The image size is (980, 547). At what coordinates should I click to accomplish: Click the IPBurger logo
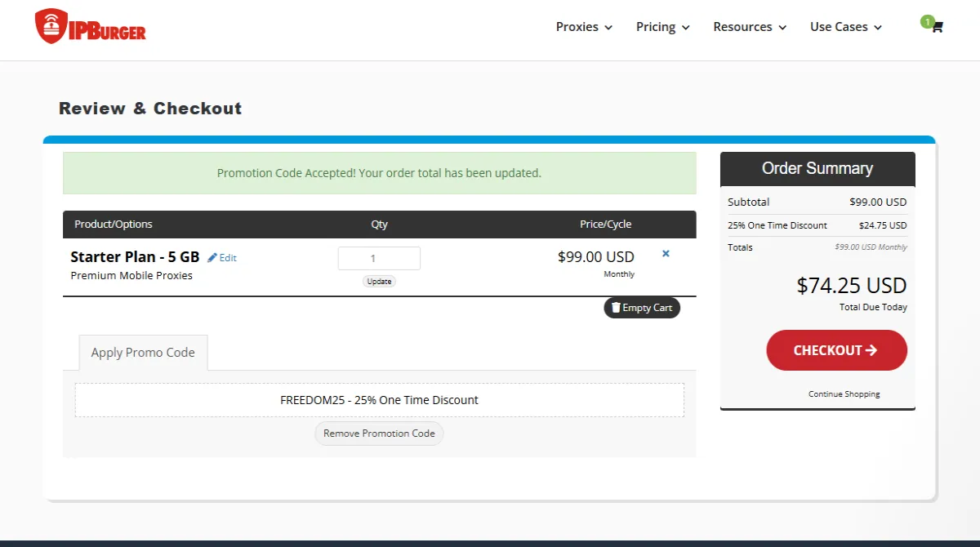91,27
